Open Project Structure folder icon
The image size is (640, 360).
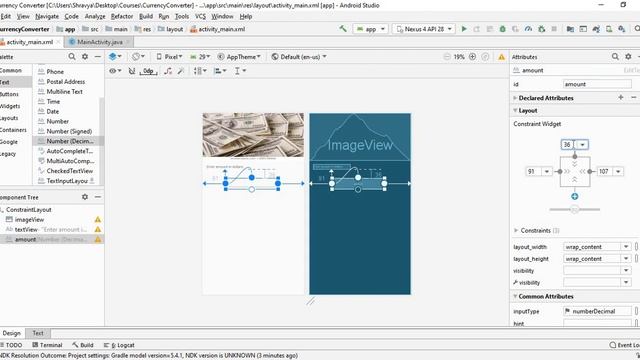(x=570, y=29)
